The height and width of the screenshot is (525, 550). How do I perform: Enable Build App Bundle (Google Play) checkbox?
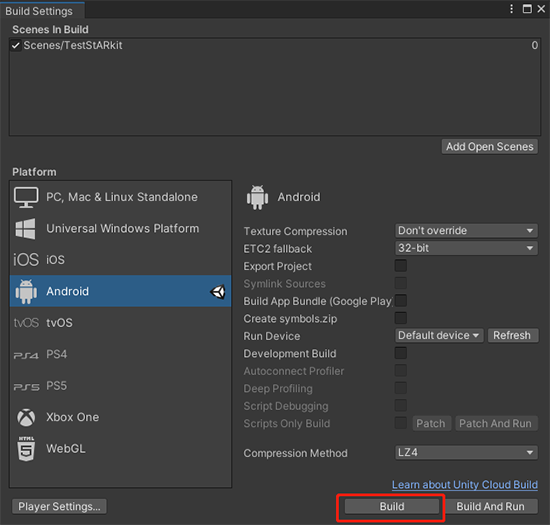tap(401, 301)
